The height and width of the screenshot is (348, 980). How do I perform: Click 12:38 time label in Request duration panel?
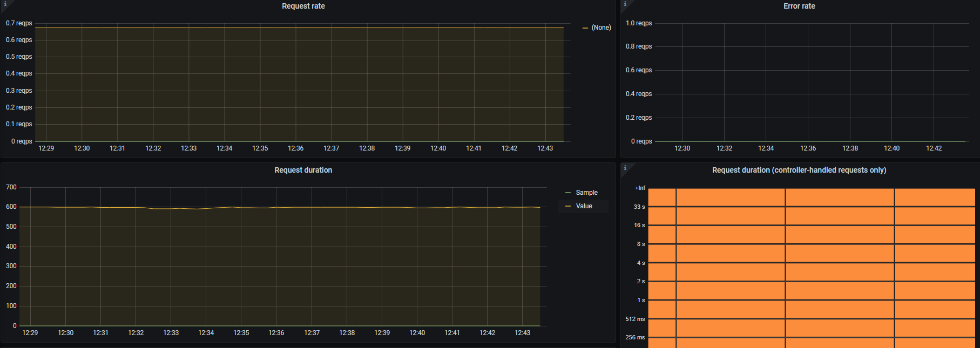tap(347, 333)
